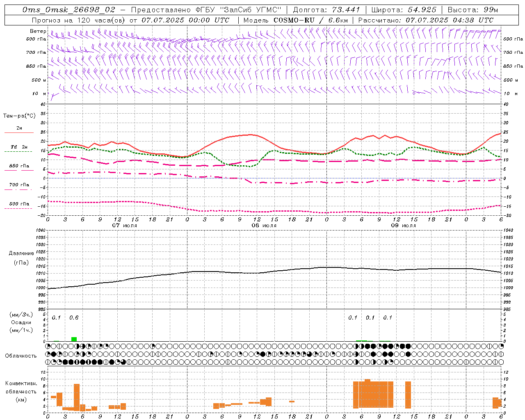Image resolution: width=525 pixels, height=420 pixels.
Task: Click the Высота: 99м header field
Action: [473, 10]
